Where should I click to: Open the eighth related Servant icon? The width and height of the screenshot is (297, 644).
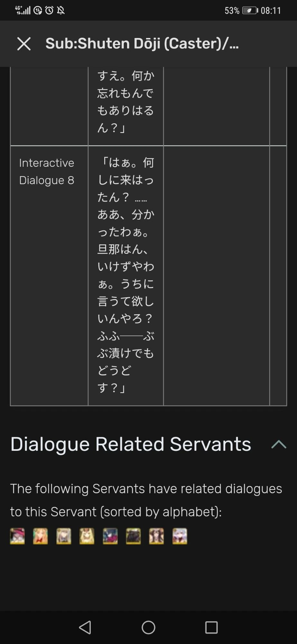click(180, 536)
